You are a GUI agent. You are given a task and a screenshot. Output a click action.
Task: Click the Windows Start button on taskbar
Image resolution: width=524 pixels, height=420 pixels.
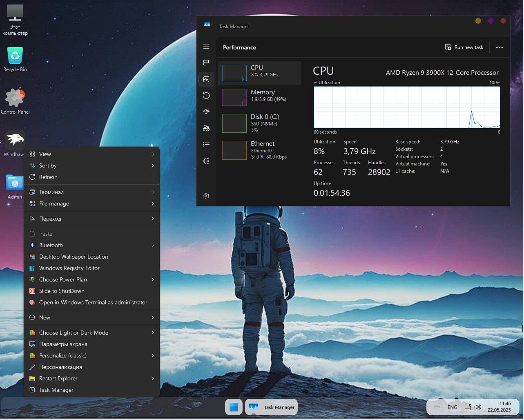point(234,407)
